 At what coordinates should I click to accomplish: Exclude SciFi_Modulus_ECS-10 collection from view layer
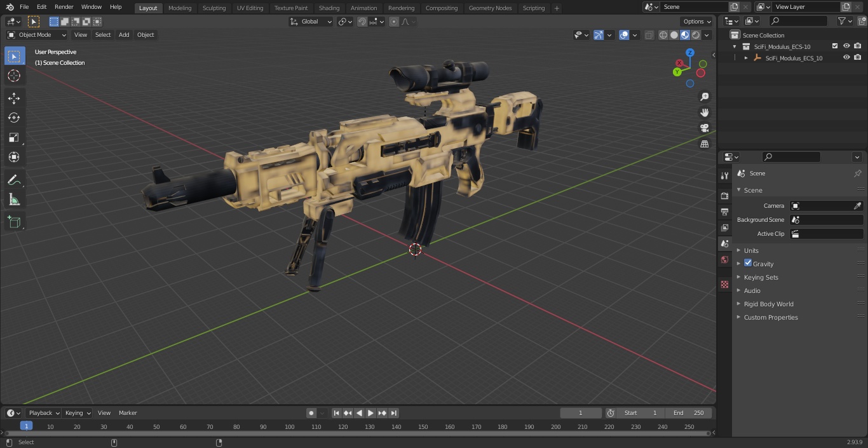click(x=835, y=46)
